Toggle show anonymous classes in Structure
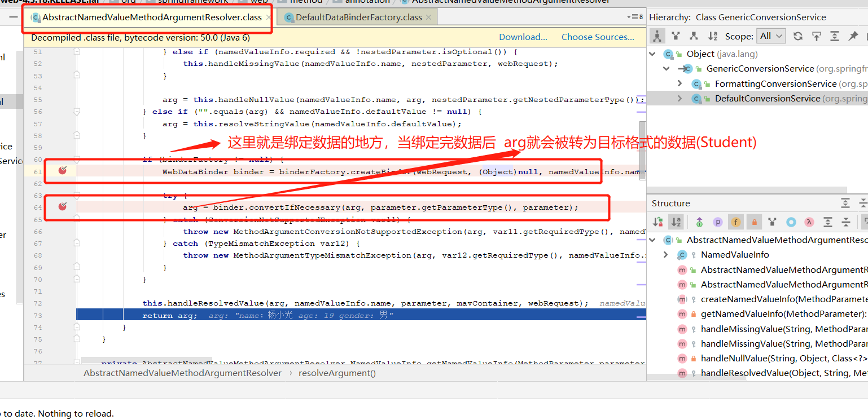868x420 pixels. click(x=791, y=222)
